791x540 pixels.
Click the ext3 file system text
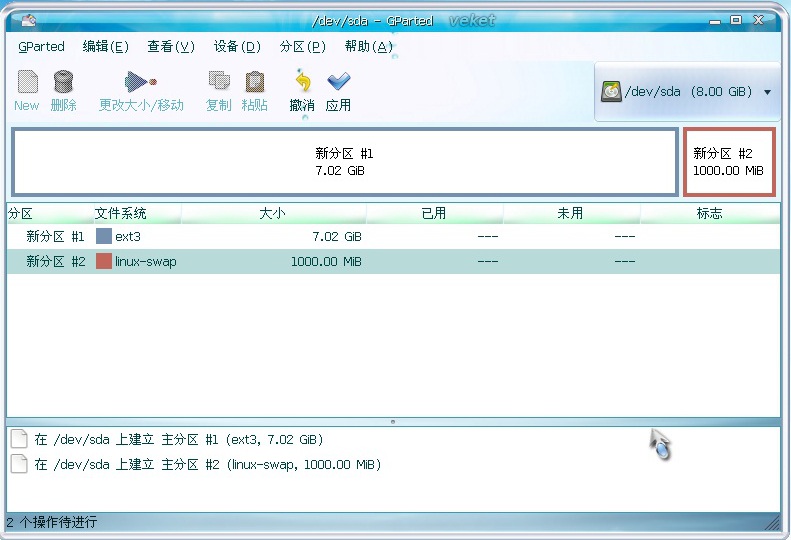(128, 236)
